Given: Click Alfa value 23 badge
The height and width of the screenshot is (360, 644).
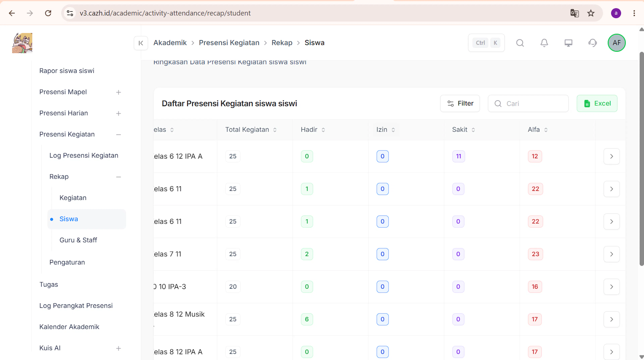Looking at the screenshot, I should [x=535, y=254].
